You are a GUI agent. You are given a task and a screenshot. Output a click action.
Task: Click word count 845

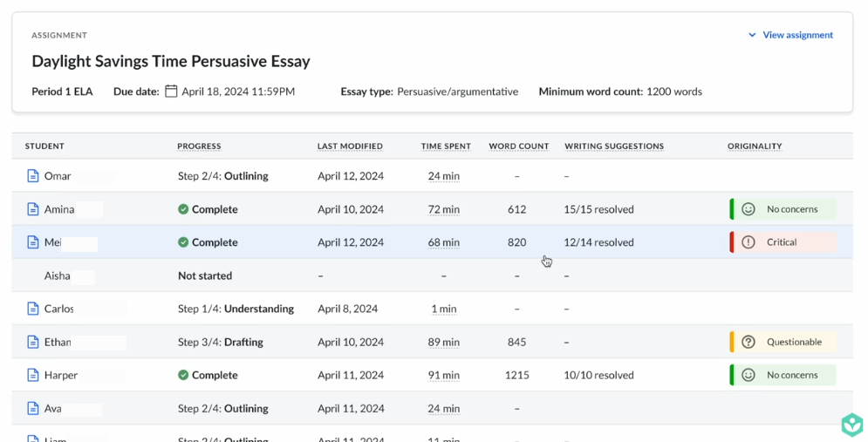click(x=517, y=342)
